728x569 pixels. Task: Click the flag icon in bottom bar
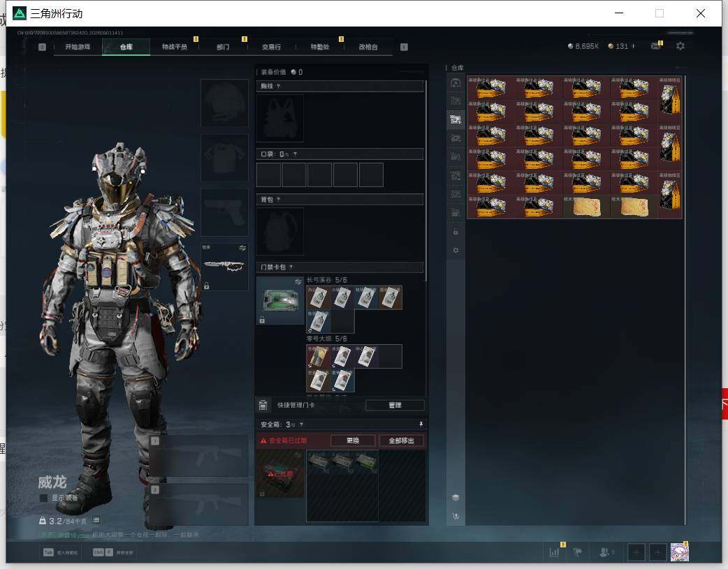point(578,552)
